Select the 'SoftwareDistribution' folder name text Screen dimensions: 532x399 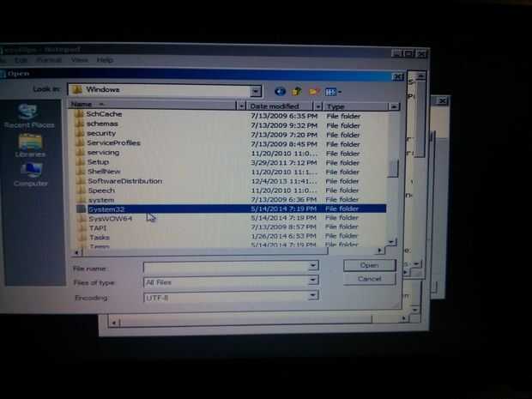point(125,181)
